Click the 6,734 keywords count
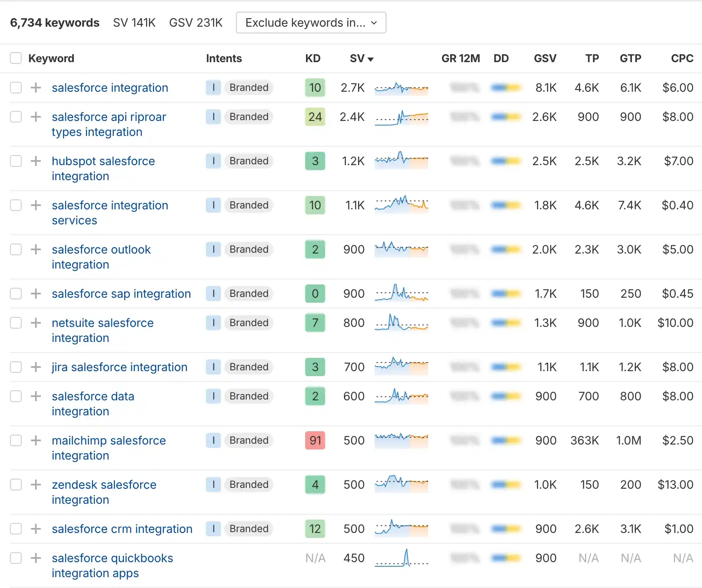Image resolution: width=702 pixels, height=588 pixels. point(55,23)
